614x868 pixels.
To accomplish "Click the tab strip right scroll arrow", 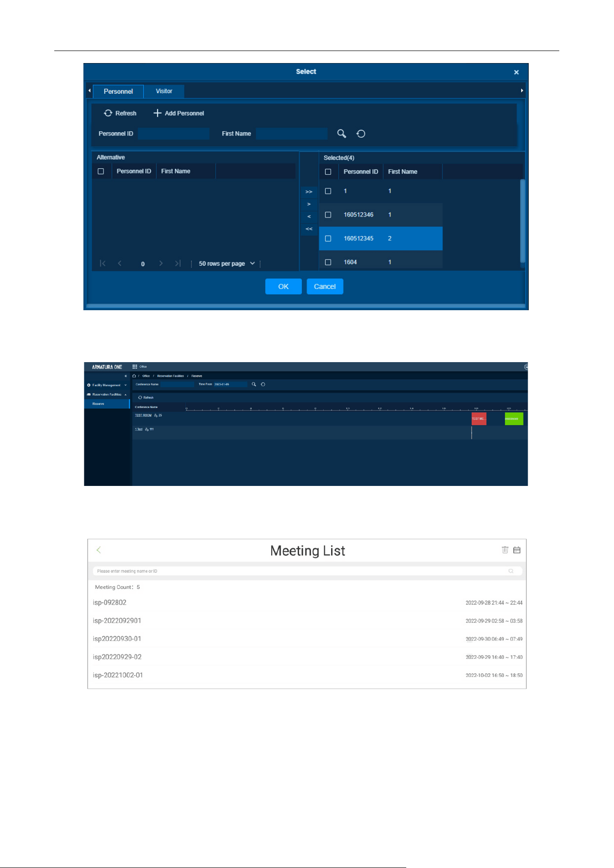I will pyautogui.click(x=522, y=90).
